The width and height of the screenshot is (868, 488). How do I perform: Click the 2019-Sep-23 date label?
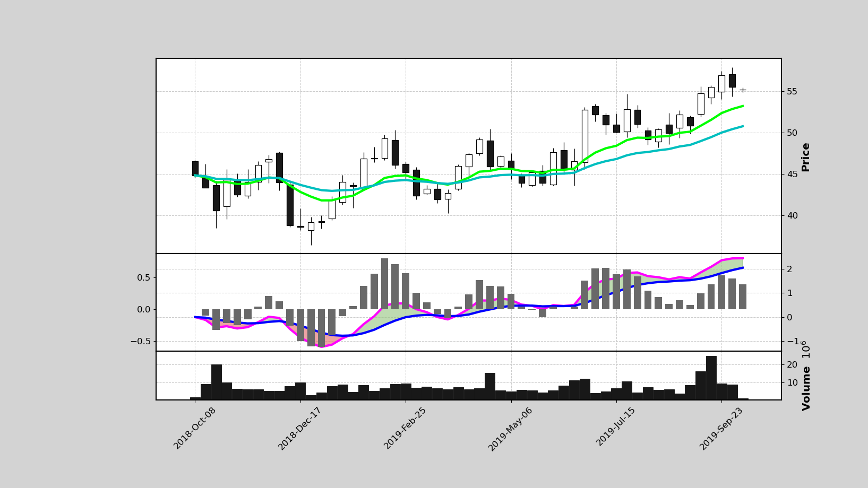point(721,429)
